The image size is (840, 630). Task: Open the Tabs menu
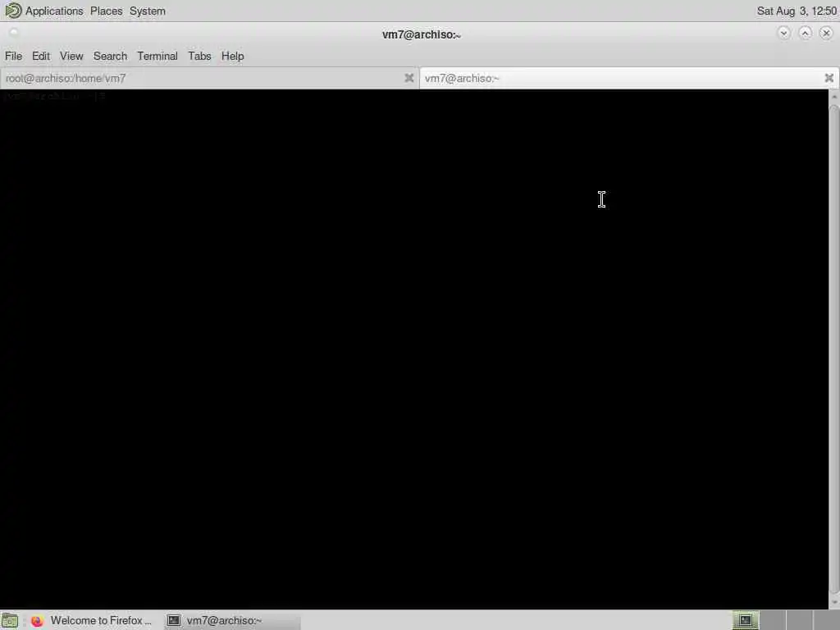[x=199, y=56]
